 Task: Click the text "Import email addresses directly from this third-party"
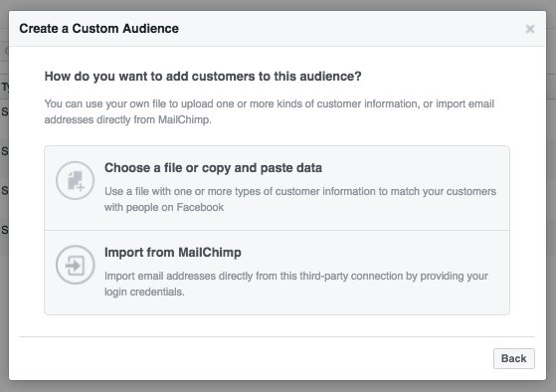coord(296,284)
